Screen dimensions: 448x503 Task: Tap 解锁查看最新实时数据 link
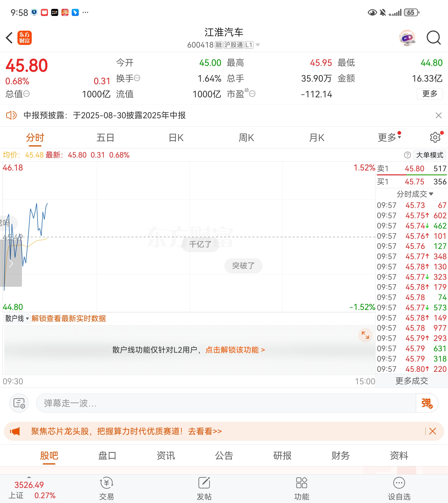click(69, 318)
